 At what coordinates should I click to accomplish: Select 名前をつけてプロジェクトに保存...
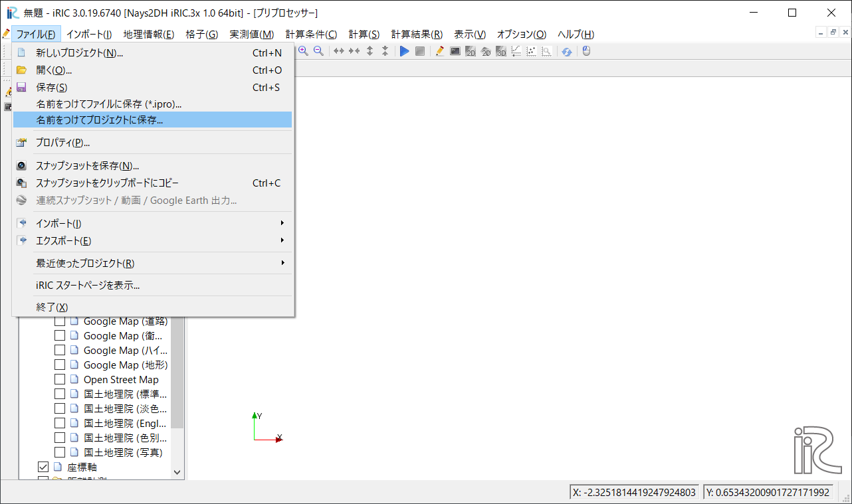pos(153,120)
